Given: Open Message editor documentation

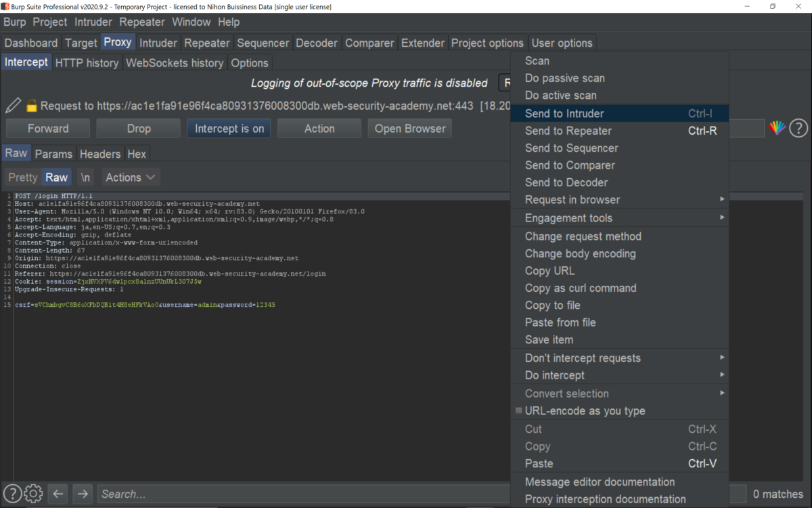Looking at the screenshot, I should click(x=620, y=482).
